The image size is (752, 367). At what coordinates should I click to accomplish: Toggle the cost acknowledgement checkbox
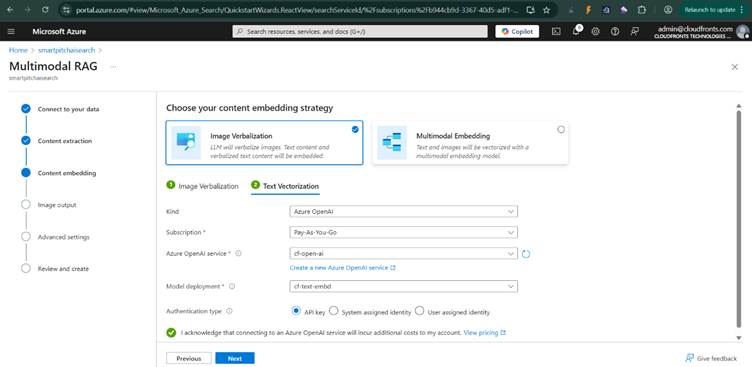[x=171, y=332]
